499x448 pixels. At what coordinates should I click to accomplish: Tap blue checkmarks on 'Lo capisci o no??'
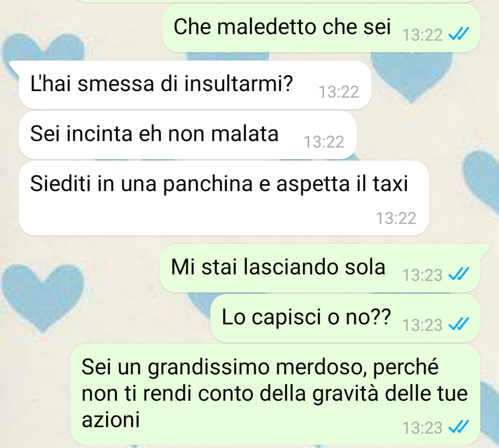pyautogui.click(x=458, y=324)
